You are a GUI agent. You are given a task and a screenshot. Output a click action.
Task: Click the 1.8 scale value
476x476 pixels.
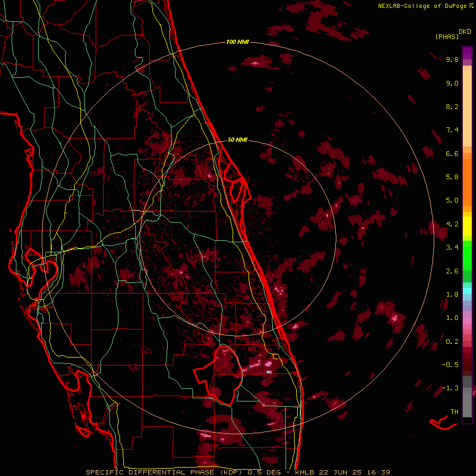452,295
